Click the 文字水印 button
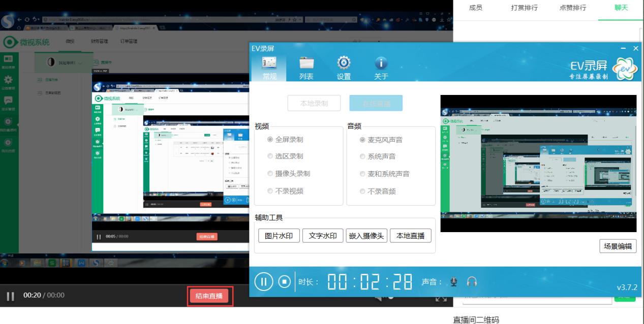 click(323, 236)
